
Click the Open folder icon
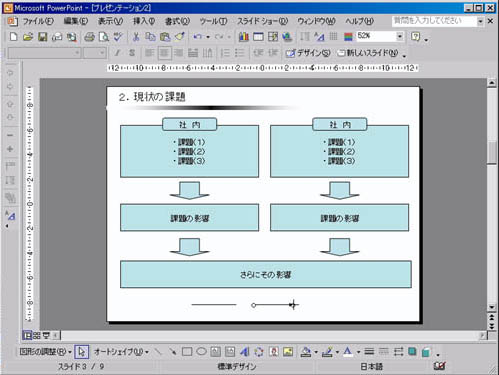click(28, 37)
